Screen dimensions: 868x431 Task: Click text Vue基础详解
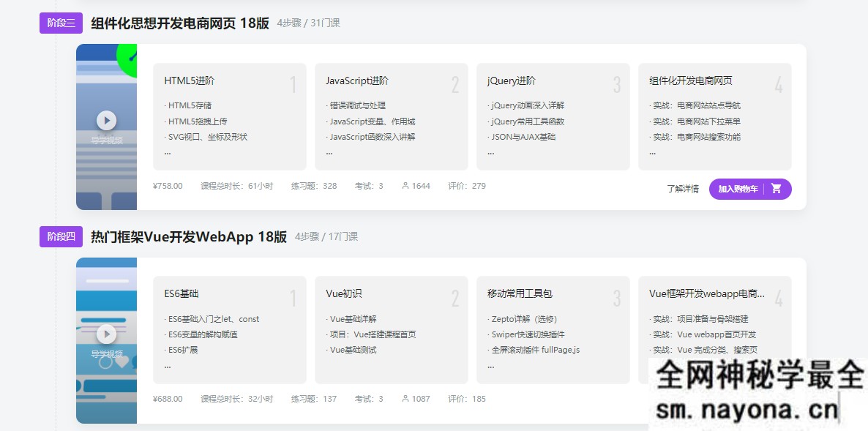click(353, 319)
